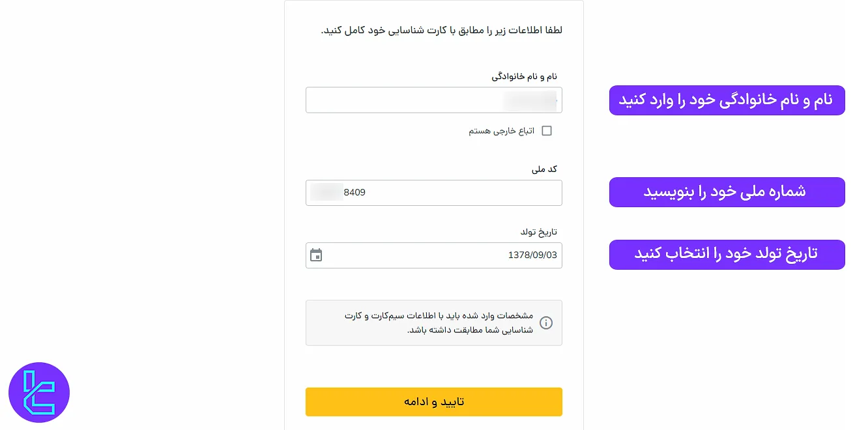Click the birth date field showing 1378/09/03
The height and width of the screenshot is (430, 868).
pyautogui.click(x=434, y=255)
